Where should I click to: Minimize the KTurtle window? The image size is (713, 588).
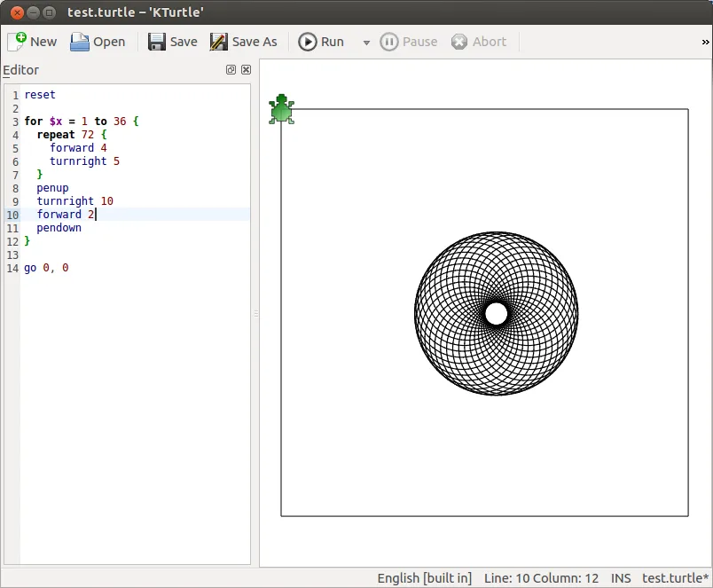click(x=33, y=12)
